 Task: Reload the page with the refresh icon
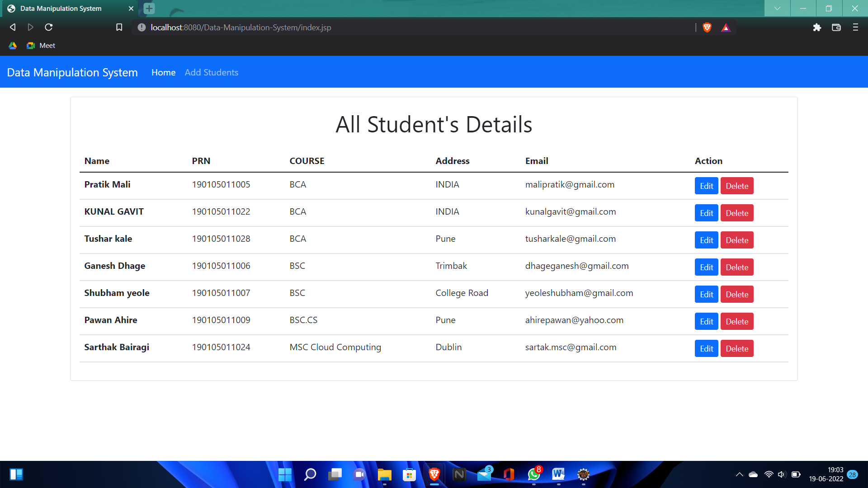49,28
